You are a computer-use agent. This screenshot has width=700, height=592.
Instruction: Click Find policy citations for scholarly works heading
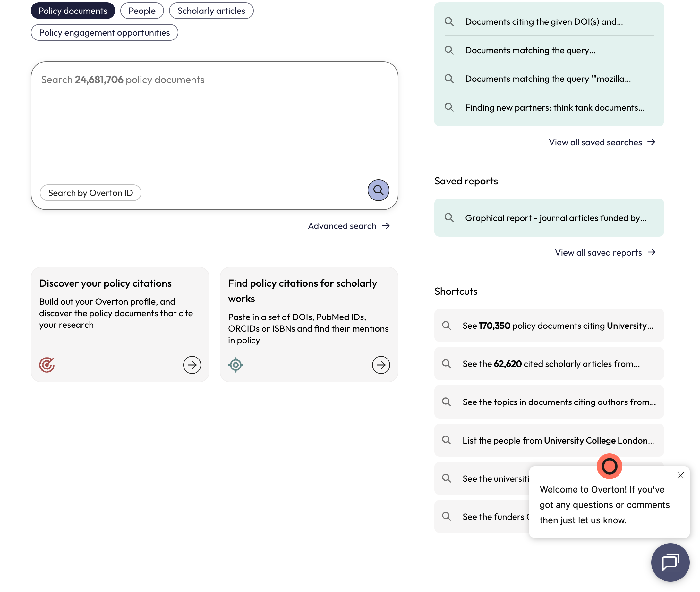pyautogui.click(x=302, y=291)
